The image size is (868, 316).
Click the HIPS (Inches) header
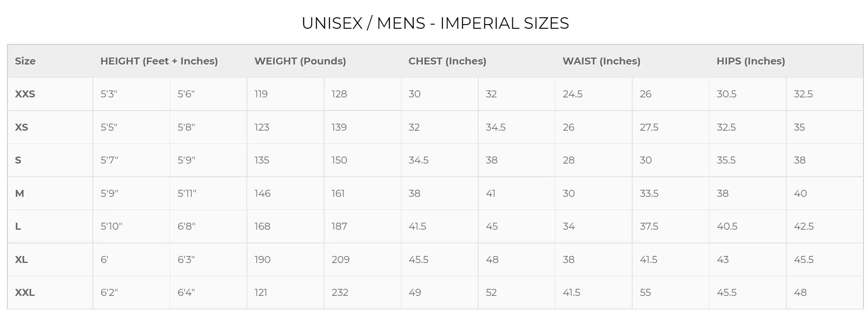pos(751,61)
